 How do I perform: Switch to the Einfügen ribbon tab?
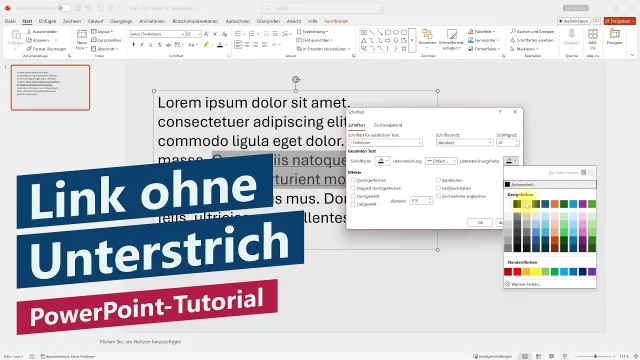coord(47,21)
